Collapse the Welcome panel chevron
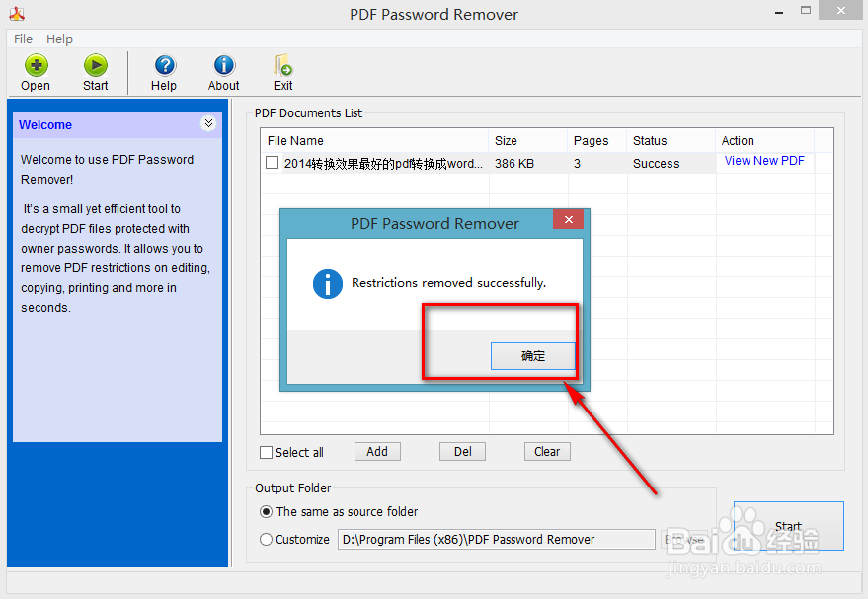868x599 pixels. [208, 123]
